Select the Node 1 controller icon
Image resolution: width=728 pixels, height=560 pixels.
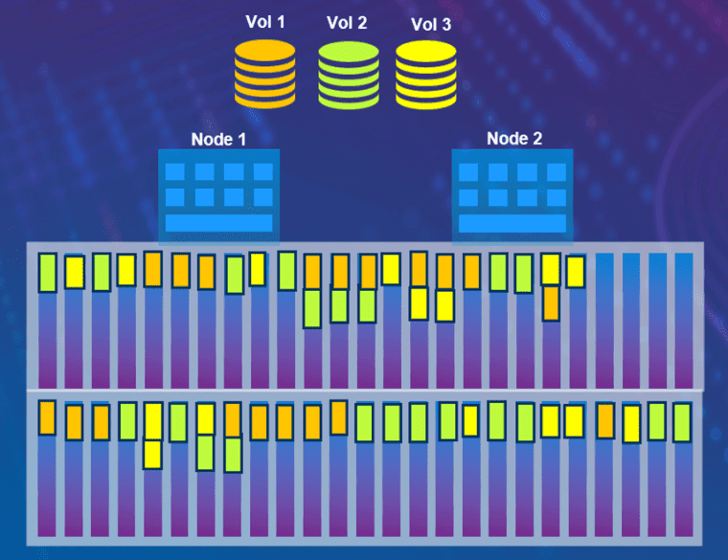[x=218, y=197]
